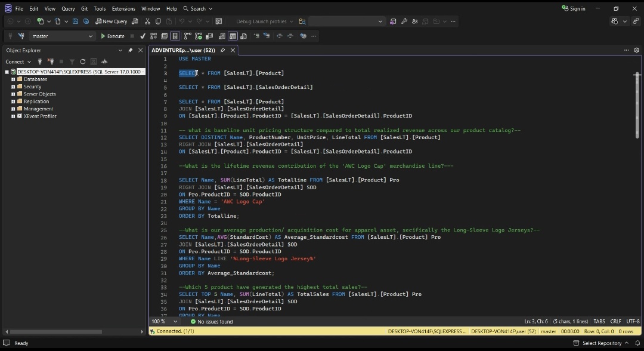Toggle Include Client Statistics
The height and width of the screenshot is (351, 644).
tap(209, 36)
